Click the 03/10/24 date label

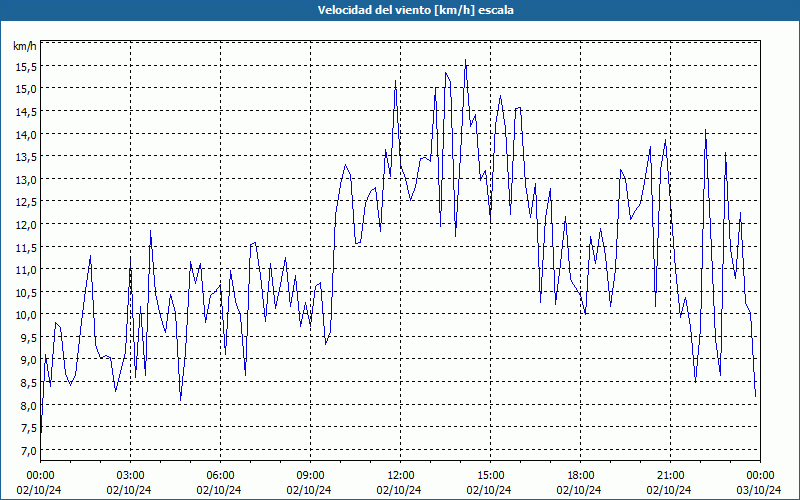[759, 490]
